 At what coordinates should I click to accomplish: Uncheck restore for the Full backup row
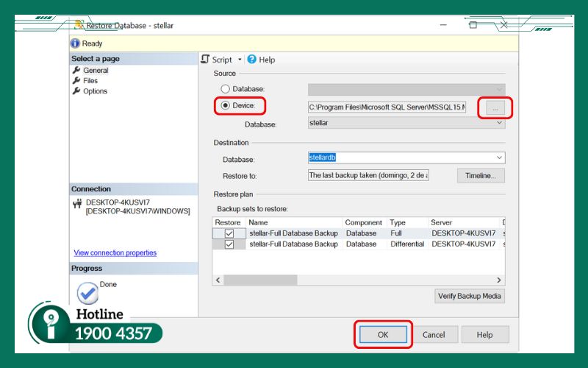tap(229, 233)
